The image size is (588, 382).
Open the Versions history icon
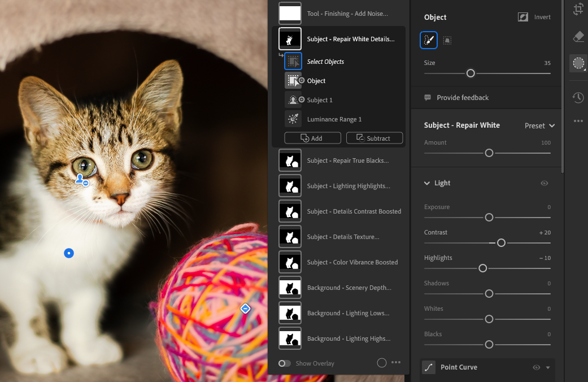(578, 98)
